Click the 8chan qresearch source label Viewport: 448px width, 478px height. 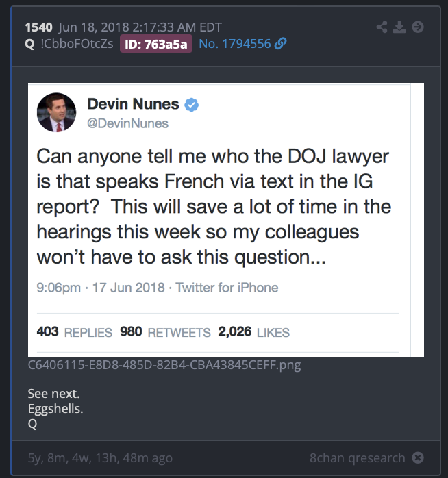coord(357,458)
